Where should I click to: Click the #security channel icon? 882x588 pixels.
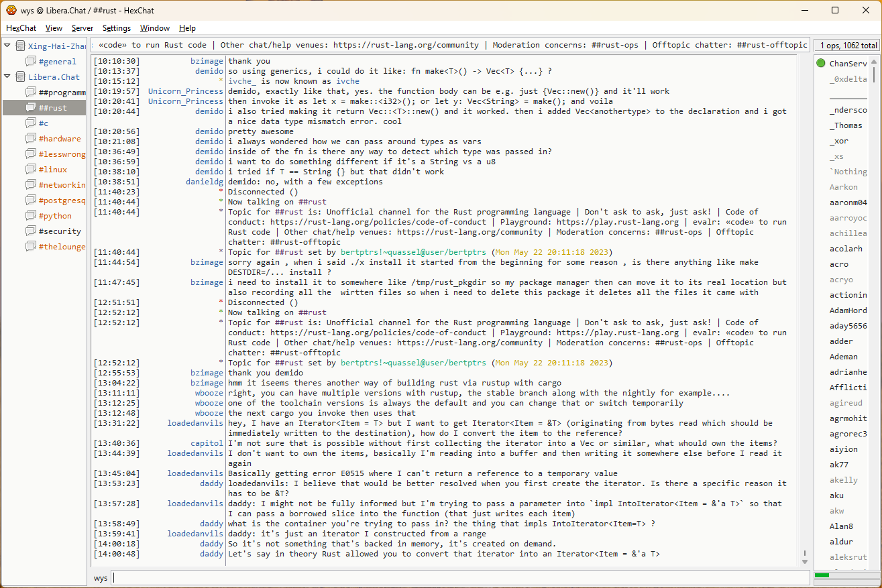coord(31,231)
